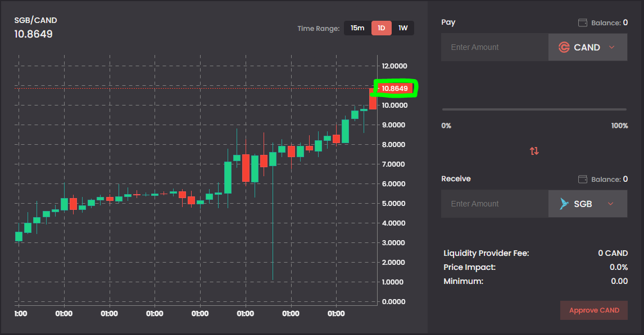Click the Receive Enter Amount field

tap(495, 204)
